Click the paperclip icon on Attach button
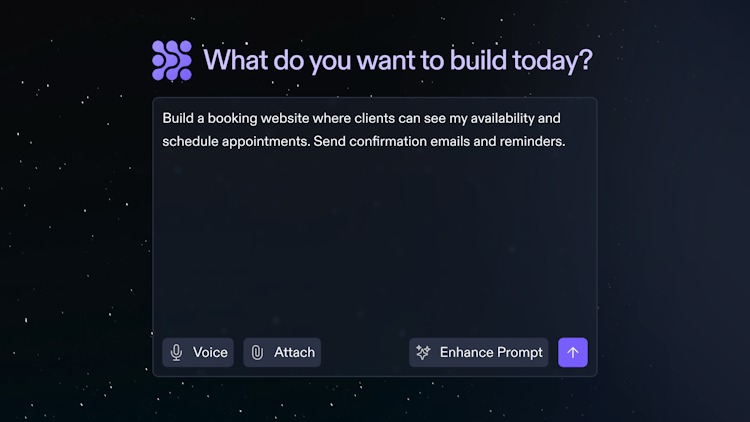This screenshot has width=750, height=422. pyautogui.click(x=257, y=353)
